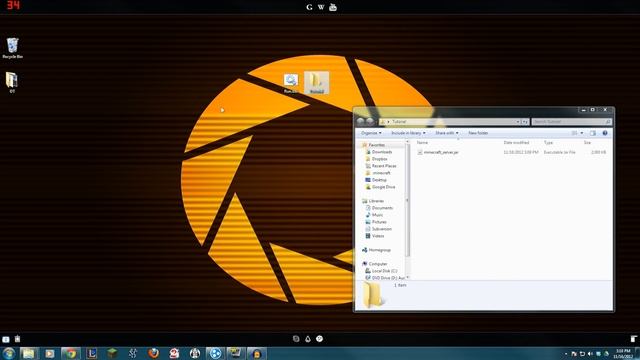Viewport: 640px width, 360px height.
Task: Select Computer in the navigation pane
Action: (374, 264)
